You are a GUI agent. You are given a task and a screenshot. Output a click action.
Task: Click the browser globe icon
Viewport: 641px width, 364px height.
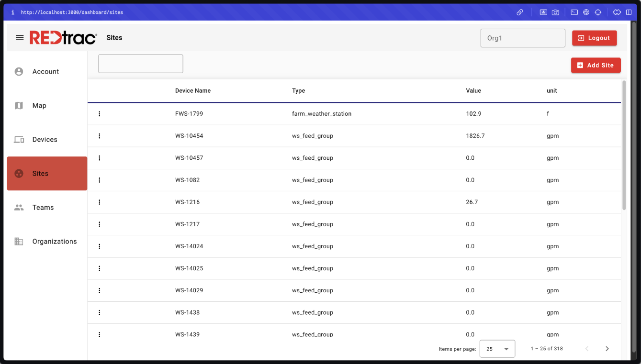(586, 12)
